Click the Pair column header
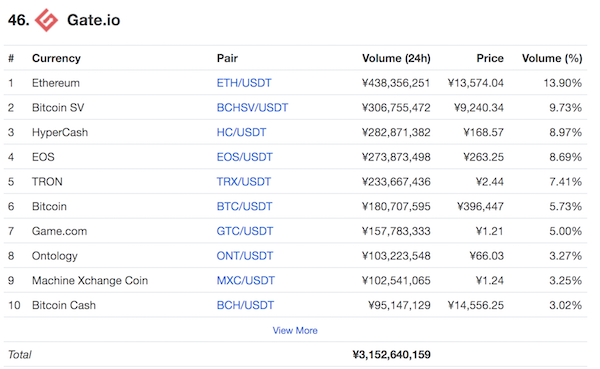Image resolution: width=600 pixels, height=369 pixels. pos(227,58)
